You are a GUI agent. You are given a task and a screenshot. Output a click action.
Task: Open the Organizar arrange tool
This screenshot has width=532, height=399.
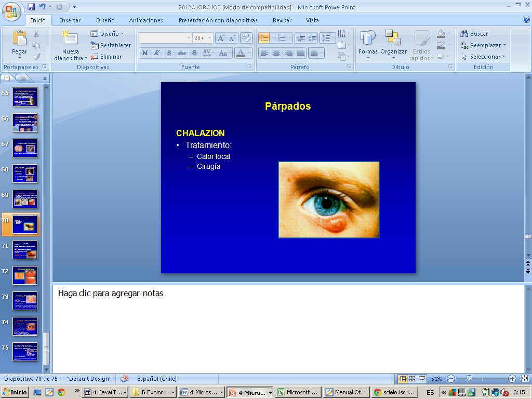click(393, 38)
